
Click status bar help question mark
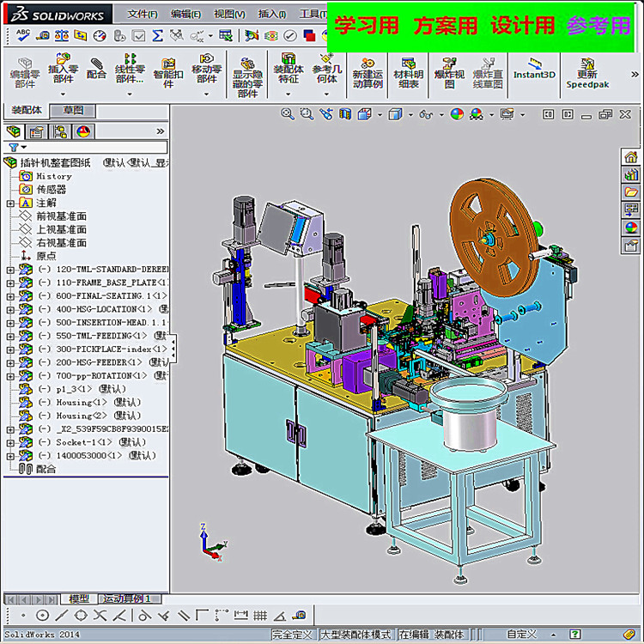(575, 635)
